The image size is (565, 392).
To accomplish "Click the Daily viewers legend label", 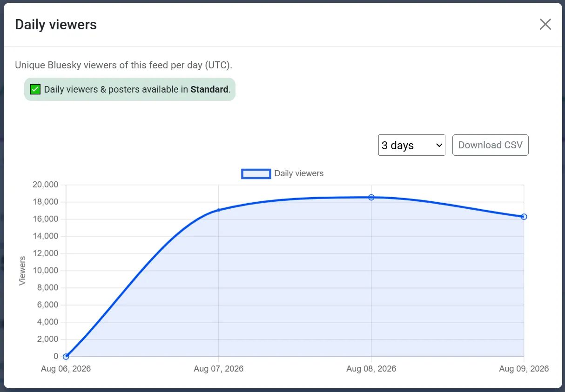I will pyautogui.click(x=299, y=173).
